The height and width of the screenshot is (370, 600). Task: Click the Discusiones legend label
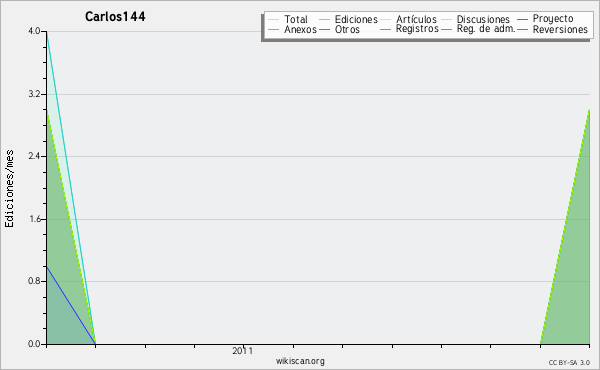483,19
